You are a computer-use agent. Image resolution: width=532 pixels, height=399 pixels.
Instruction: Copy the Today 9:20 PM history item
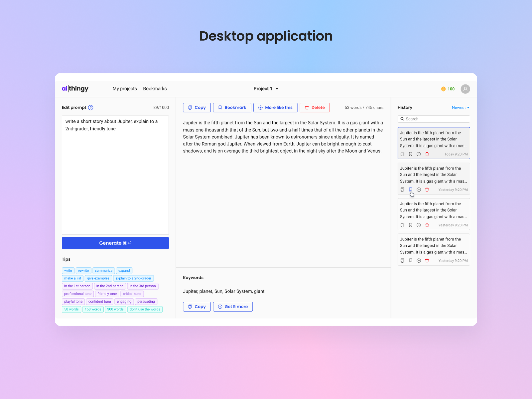[x=402, y=154]
